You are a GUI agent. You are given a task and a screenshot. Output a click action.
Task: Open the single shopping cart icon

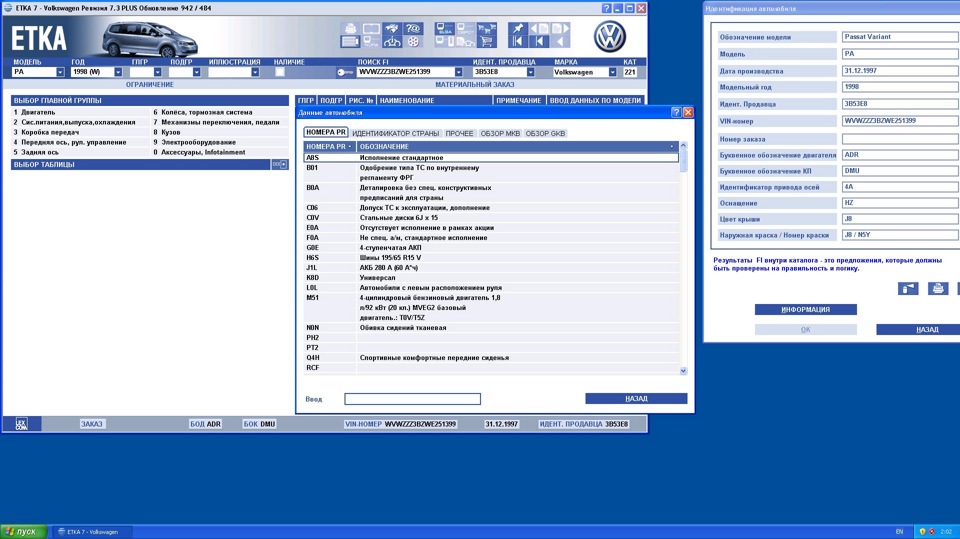pyautogui.click(x=487, y=42)
